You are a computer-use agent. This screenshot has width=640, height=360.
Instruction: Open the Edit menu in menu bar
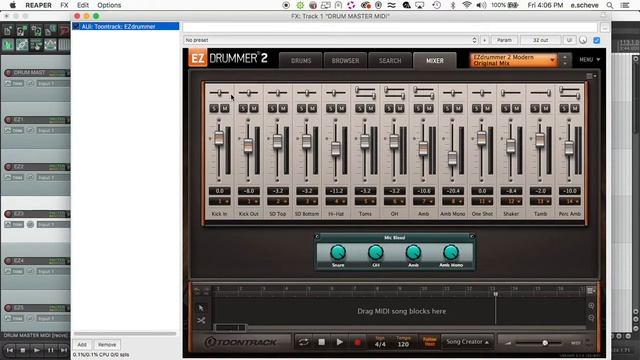point(83,5)
